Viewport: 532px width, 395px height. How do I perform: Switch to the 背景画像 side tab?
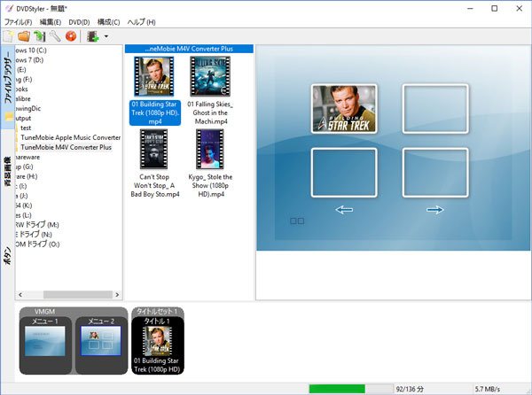coord(7,172)
